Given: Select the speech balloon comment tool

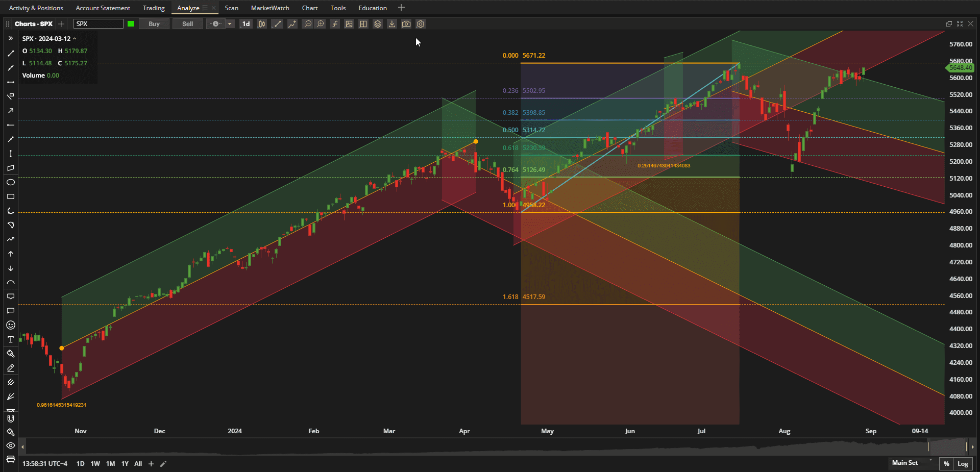Looking at the screenshot, I should 10,311.
